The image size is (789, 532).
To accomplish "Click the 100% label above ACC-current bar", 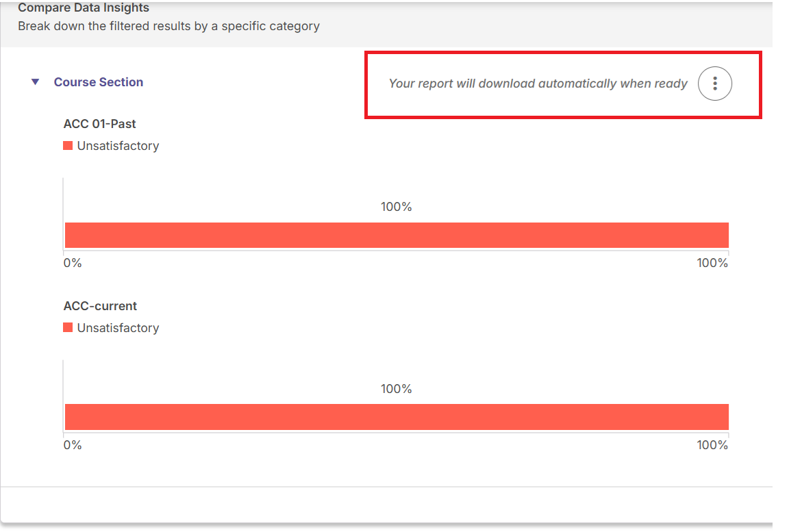I will click(396, 389).
